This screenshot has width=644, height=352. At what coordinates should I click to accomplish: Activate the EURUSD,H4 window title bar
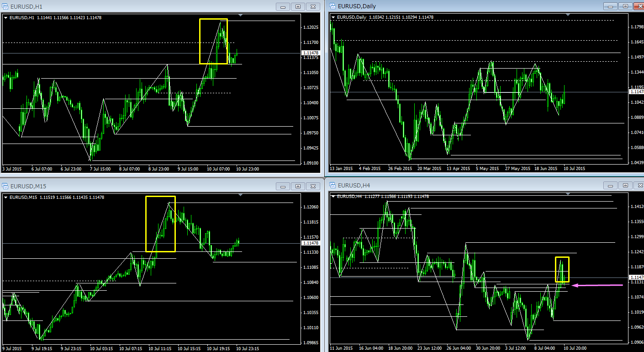click(457, 185)
